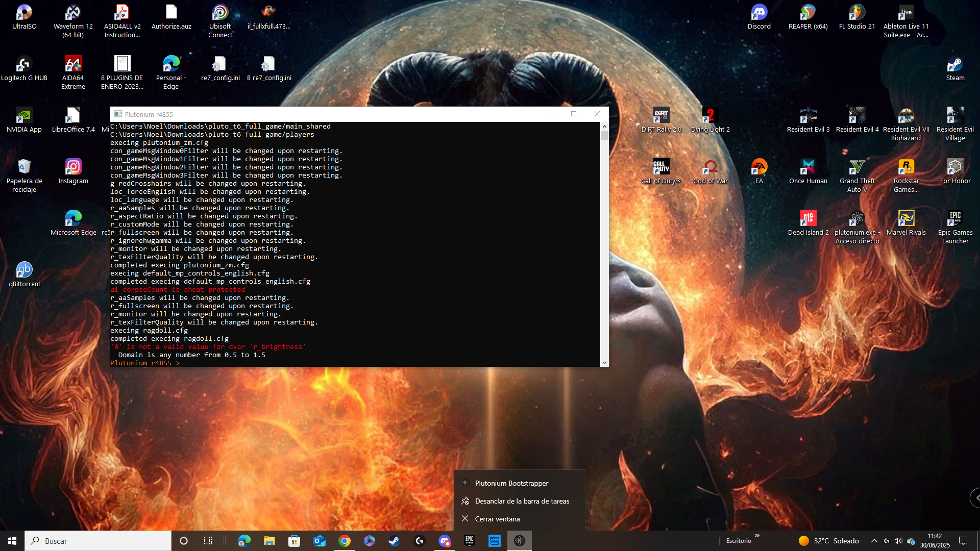Open REAPER (x64) shortcut
Image resolution: width=980 pixels, height=551 pixels.
point(808,17)
